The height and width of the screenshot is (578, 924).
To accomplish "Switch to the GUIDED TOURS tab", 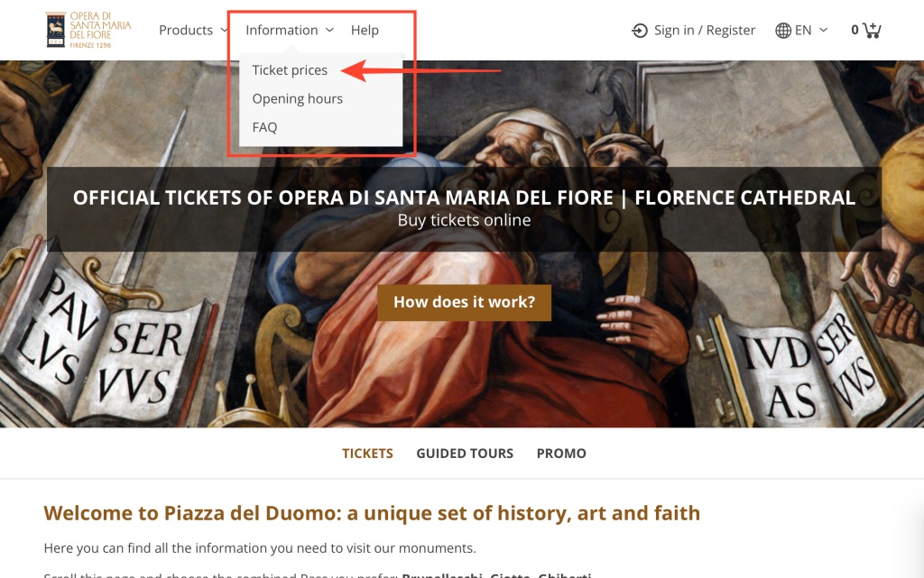I will pos(465,454).
